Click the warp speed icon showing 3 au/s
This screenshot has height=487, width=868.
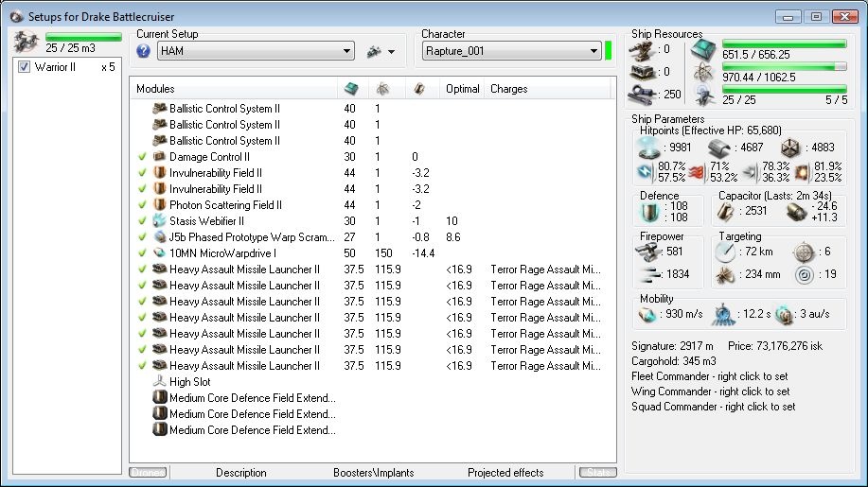click(x=784, y=315)
